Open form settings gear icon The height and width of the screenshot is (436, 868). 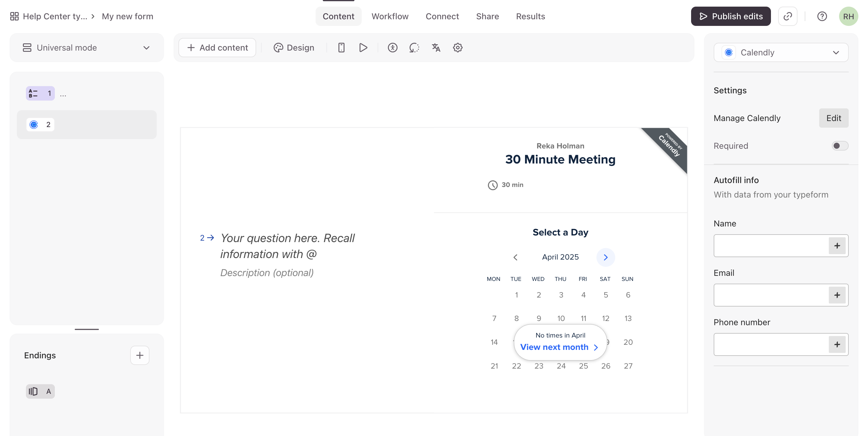(x=458, y=48)
